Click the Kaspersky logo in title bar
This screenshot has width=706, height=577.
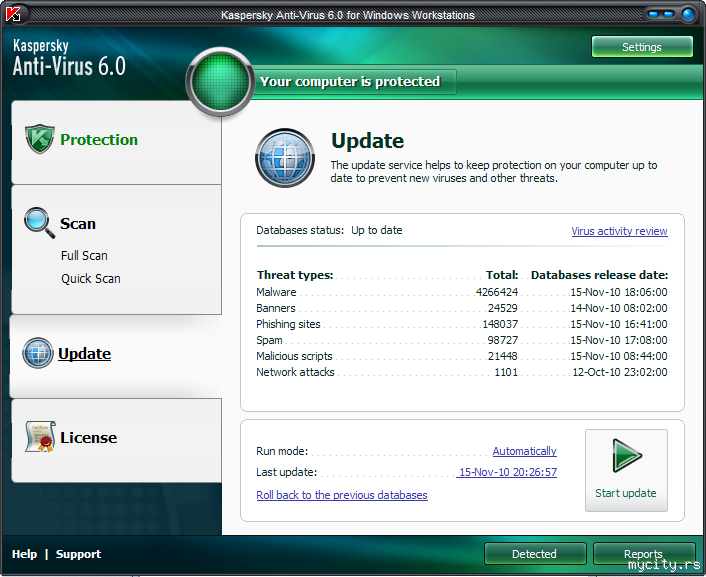[13, 14]
